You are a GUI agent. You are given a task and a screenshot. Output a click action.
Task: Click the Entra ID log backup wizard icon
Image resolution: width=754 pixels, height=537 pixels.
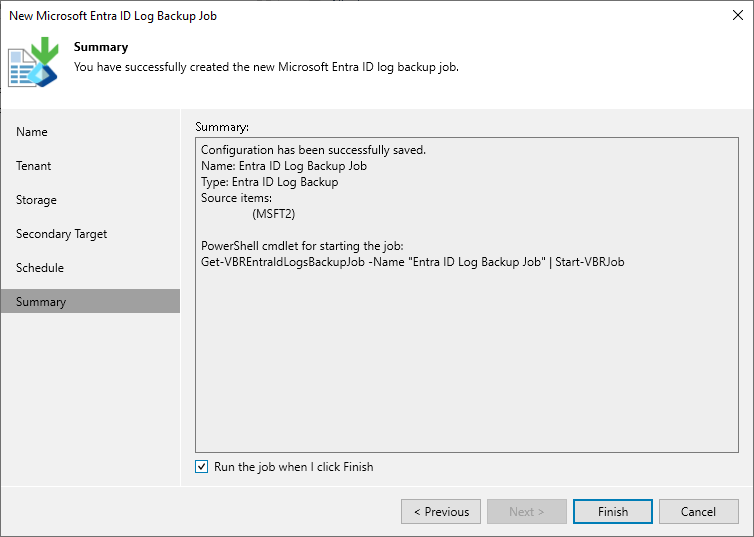(33, 62)
